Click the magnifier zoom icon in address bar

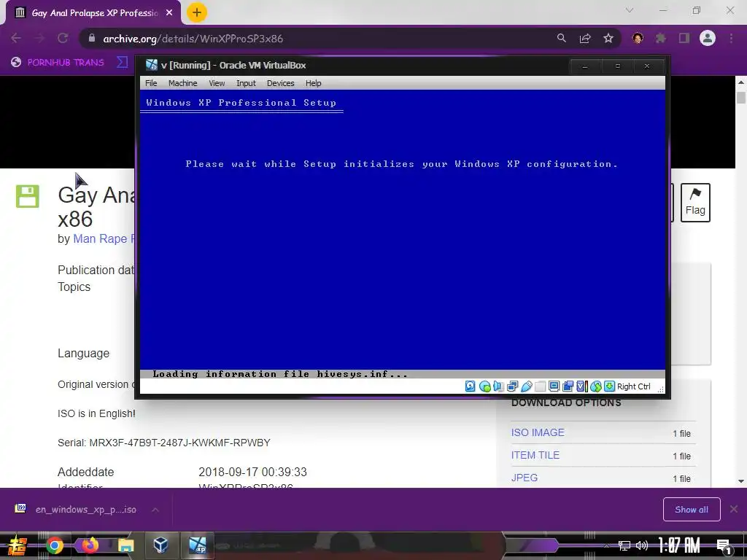pyautogui.click(x=561, y=38)
